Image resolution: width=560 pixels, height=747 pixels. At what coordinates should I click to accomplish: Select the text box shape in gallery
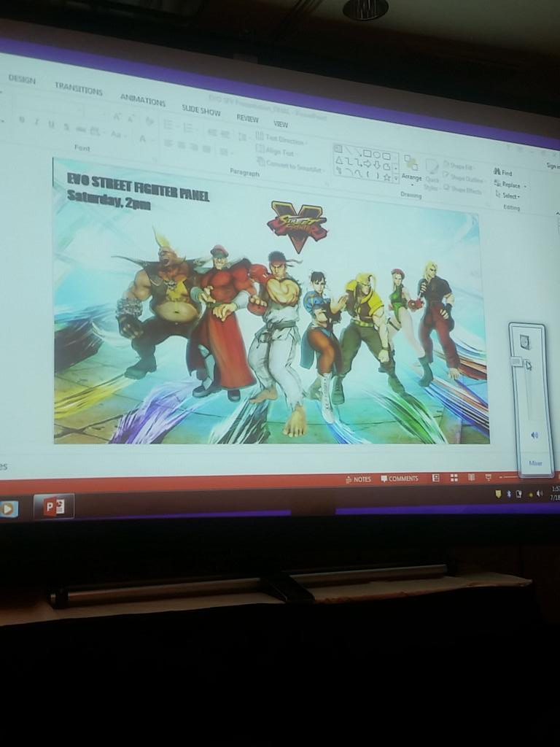pyautogui.click(x=338, y=148)
